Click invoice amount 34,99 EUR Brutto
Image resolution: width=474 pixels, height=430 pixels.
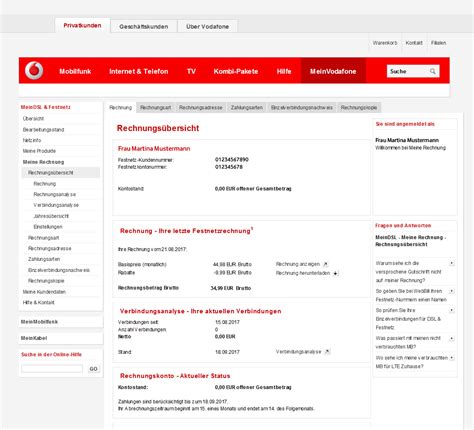click(231, 288)
